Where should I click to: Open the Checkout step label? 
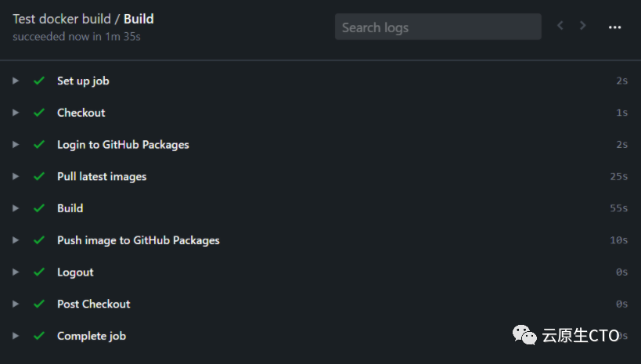coord(81,113)
